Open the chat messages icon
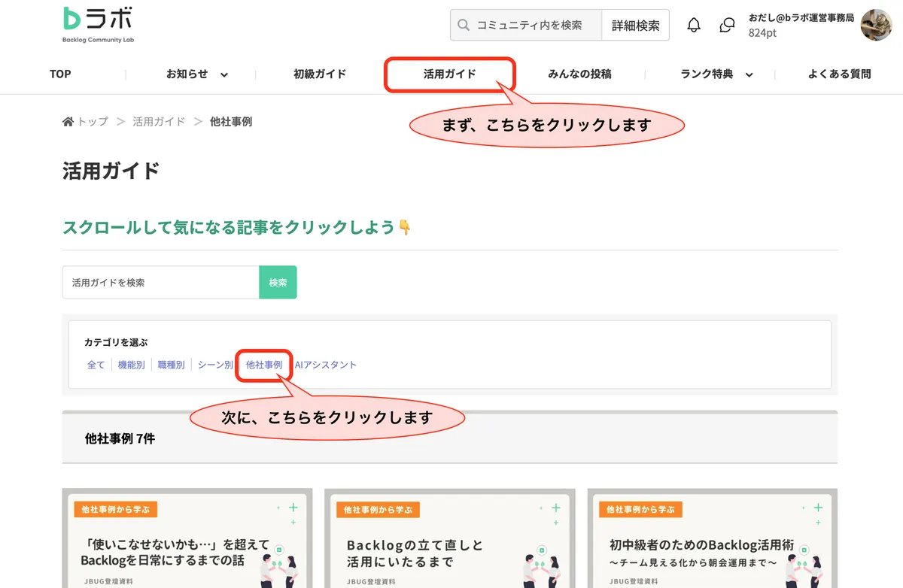903x588 pixels. [727, 26]
